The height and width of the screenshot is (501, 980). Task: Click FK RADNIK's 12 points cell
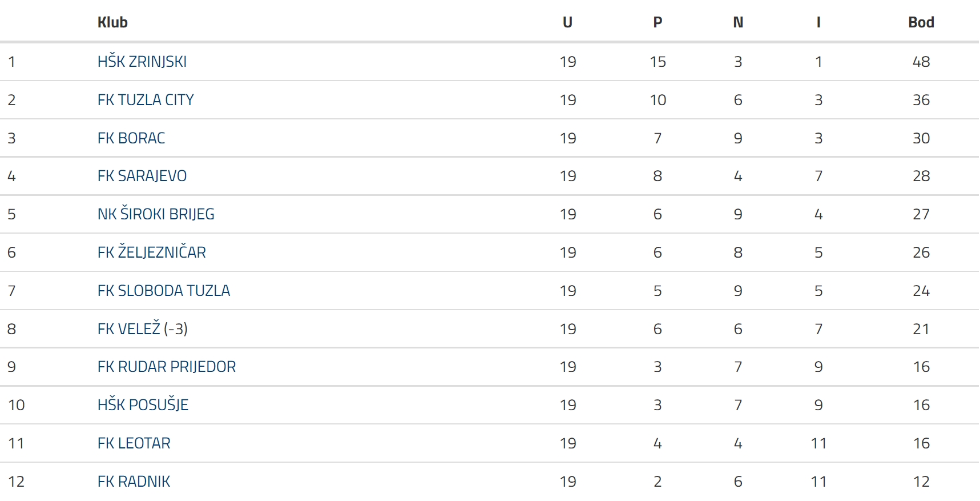921,482
